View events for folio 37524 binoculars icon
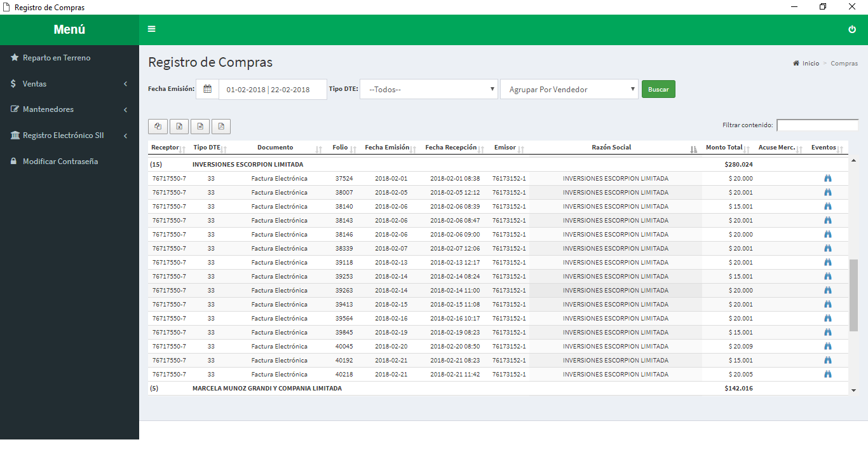This screenshot has height=463, width=868. [827, 179]
